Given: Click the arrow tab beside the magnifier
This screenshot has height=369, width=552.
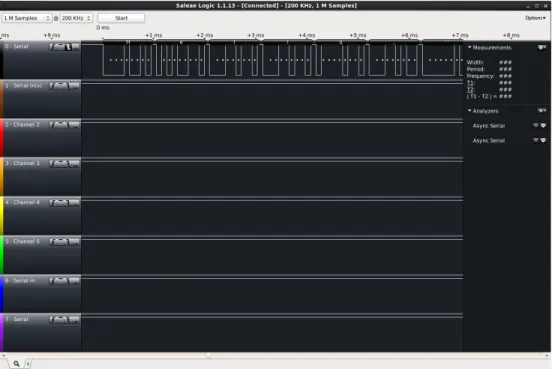Looking at the screenshot, I should [28, 364].
